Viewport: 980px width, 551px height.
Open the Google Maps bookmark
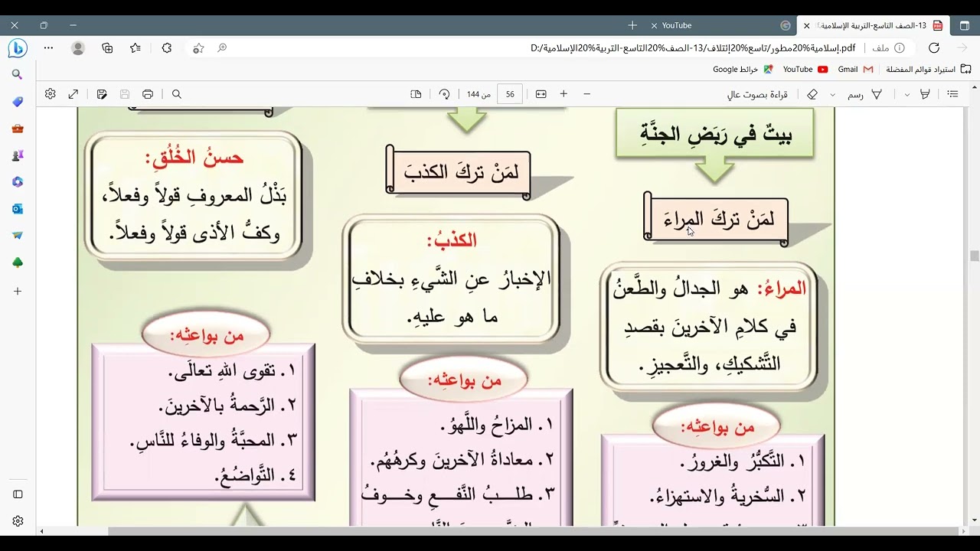[743, 69]
